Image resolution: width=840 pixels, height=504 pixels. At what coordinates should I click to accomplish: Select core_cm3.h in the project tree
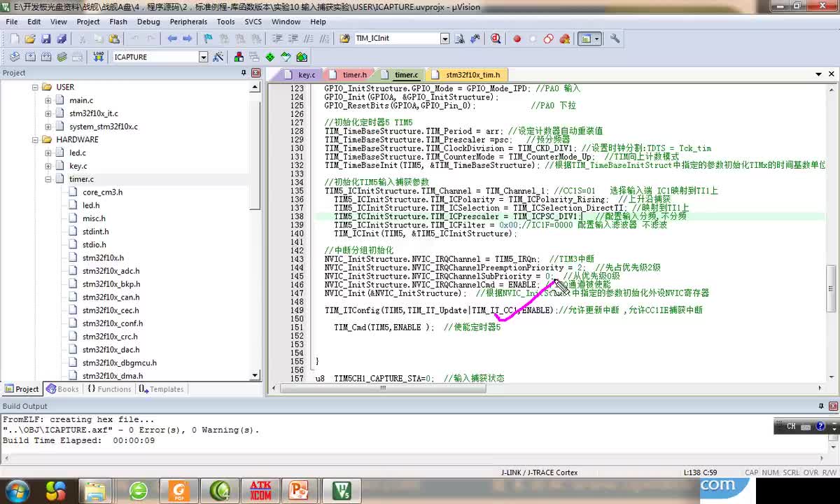click(x=102, y=192)
